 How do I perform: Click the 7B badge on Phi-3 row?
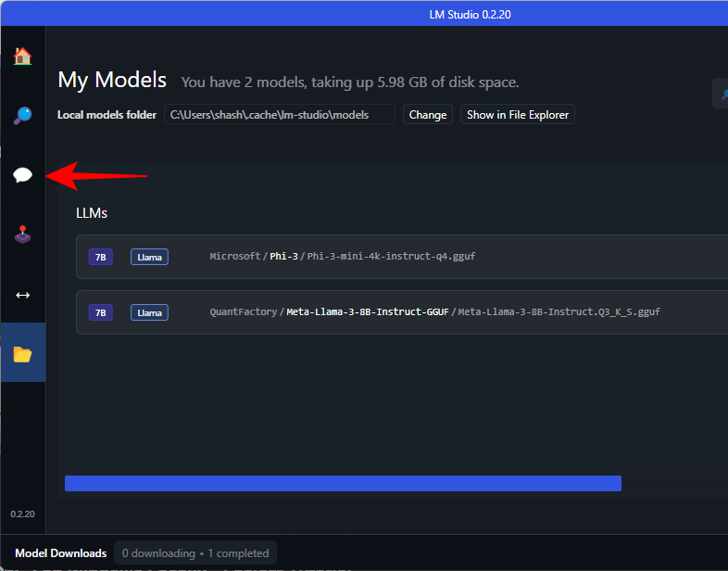101,257
